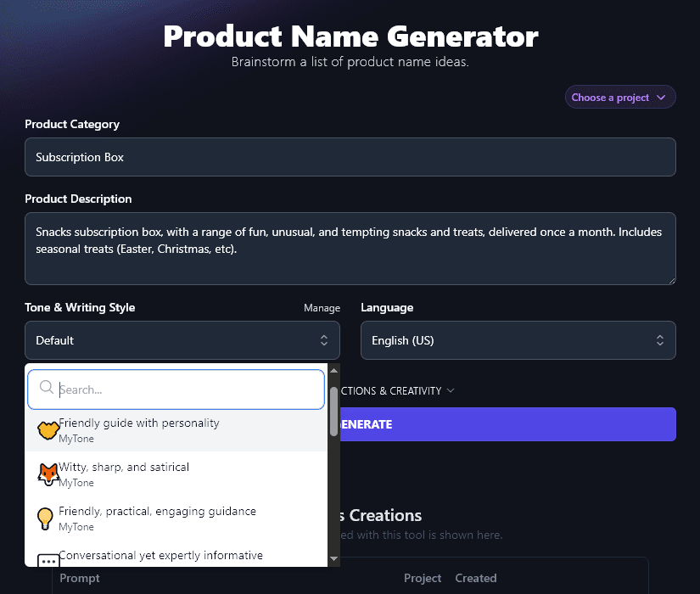Open the Manage link for writing styles

coord(322,308)
